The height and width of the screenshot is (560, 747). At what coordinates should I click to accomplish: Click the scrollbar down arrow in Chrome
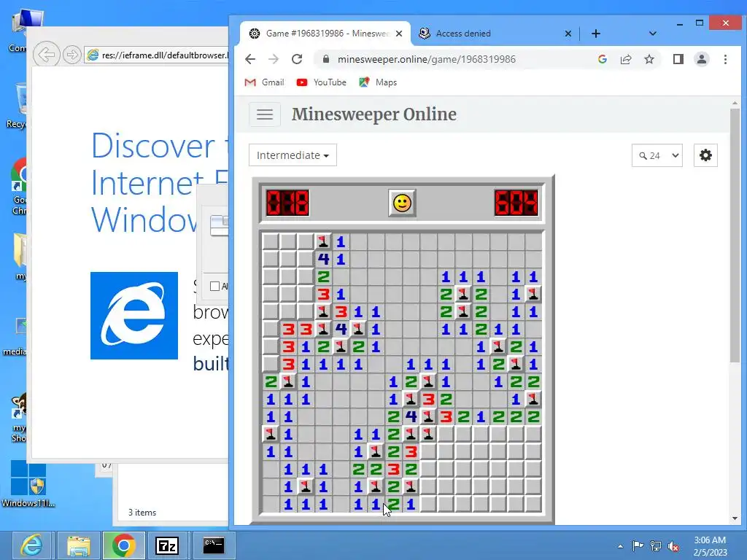[x=735, y=518]
